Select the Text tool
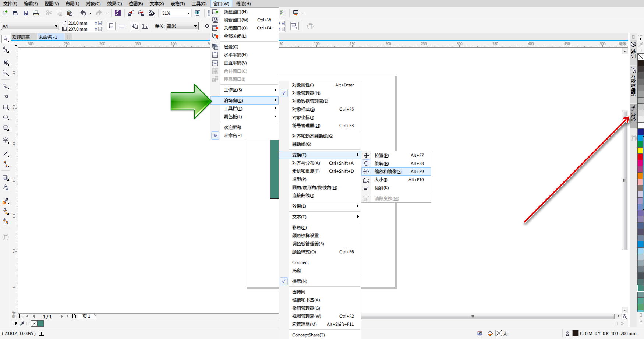644x339 pixels. (6, 140)
